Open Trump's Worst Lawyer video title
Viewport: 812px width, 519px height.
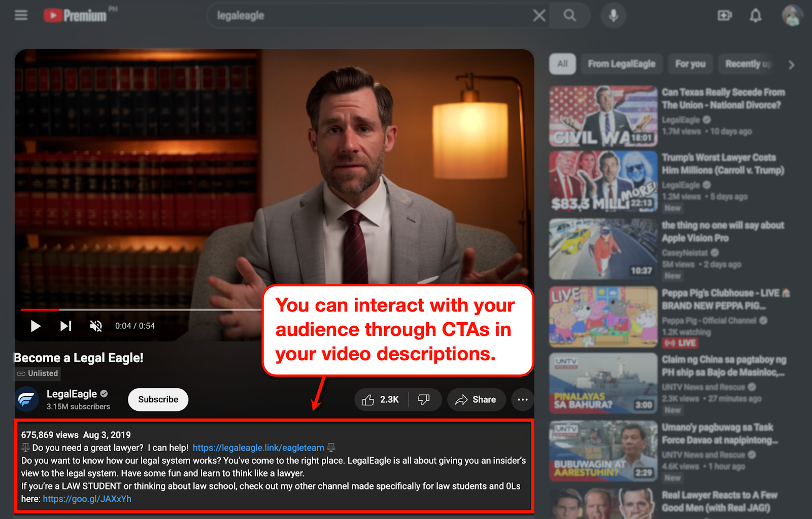[x=723, y=164]
